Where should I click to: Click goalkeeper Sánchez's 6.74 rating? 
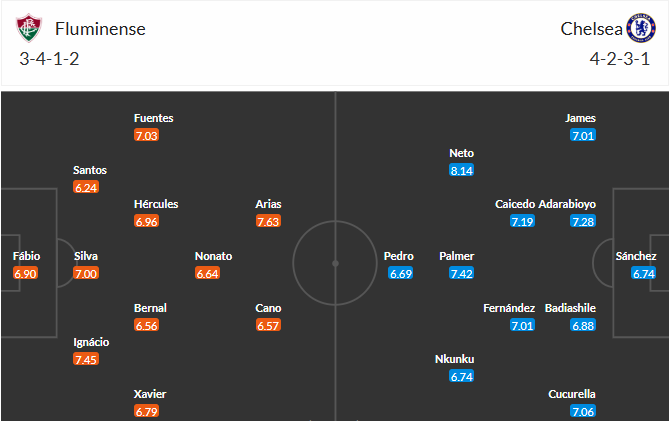tap(643, 273)
